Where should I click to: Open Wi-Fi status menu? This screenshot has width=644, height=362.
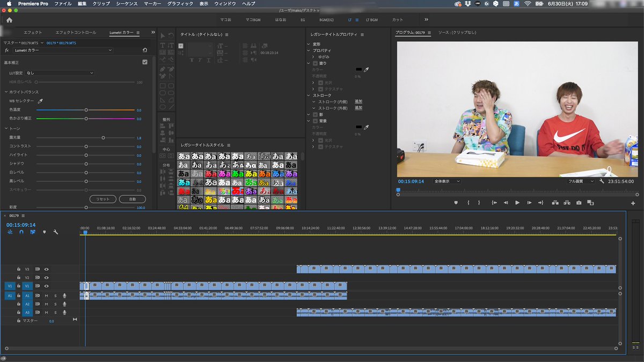[528, 4]
